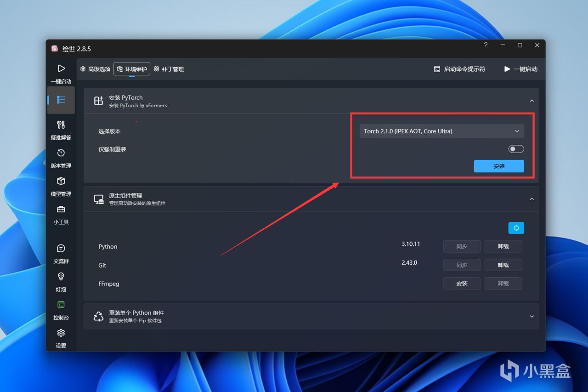Click the Python version 3.10.11 text

[x=411, y=244]
